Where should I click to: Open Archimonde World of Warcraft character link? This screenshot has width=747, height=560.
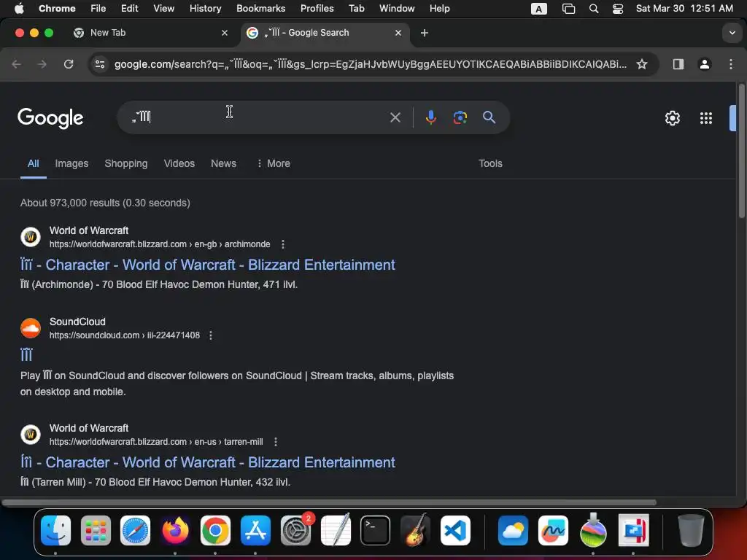pyautogui.click(x=208, y=265)
